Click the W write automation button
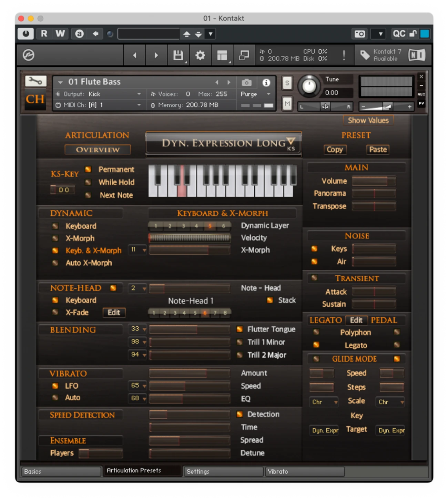 (60, 33)
